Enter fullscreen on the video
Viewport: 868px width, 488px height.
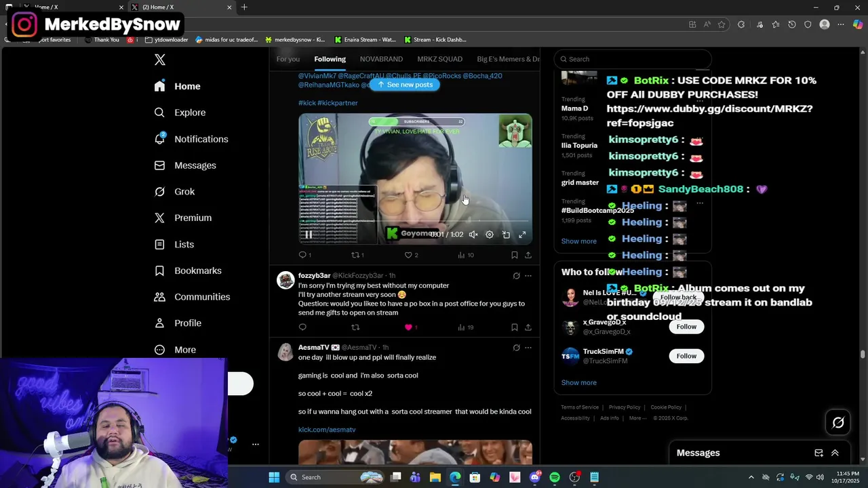click(x=522, y=235)
